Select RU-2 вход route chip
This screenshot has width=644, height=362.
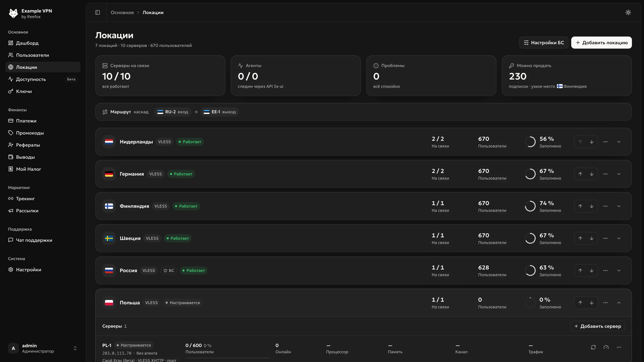click(x=172, y=112)
